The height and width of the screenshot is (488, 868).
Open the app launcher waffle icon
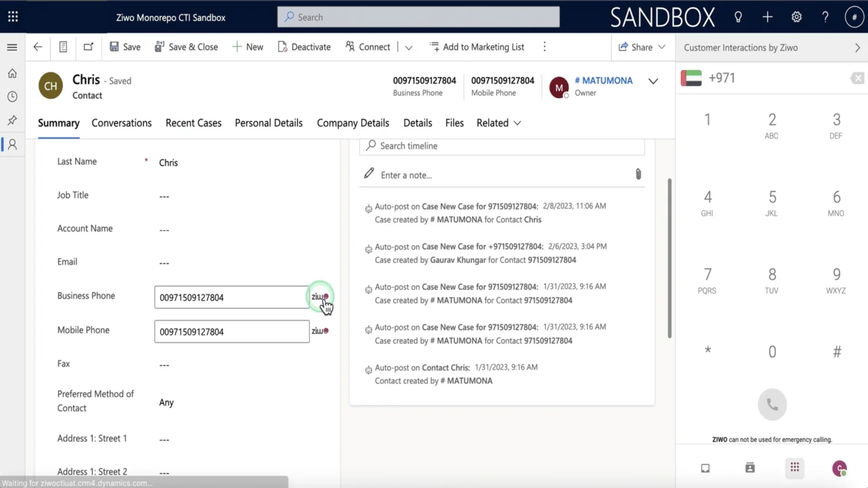tap(13, 17)
